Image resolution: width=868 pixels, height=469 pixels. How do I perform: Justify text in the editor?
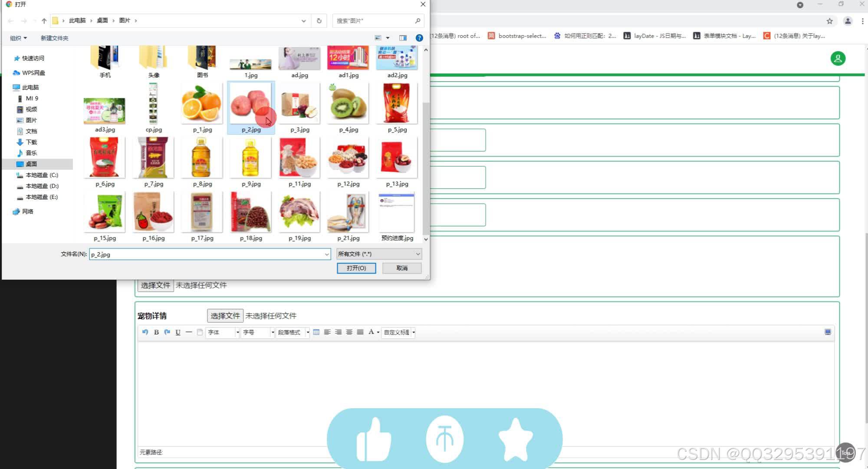tap(360, 332)
